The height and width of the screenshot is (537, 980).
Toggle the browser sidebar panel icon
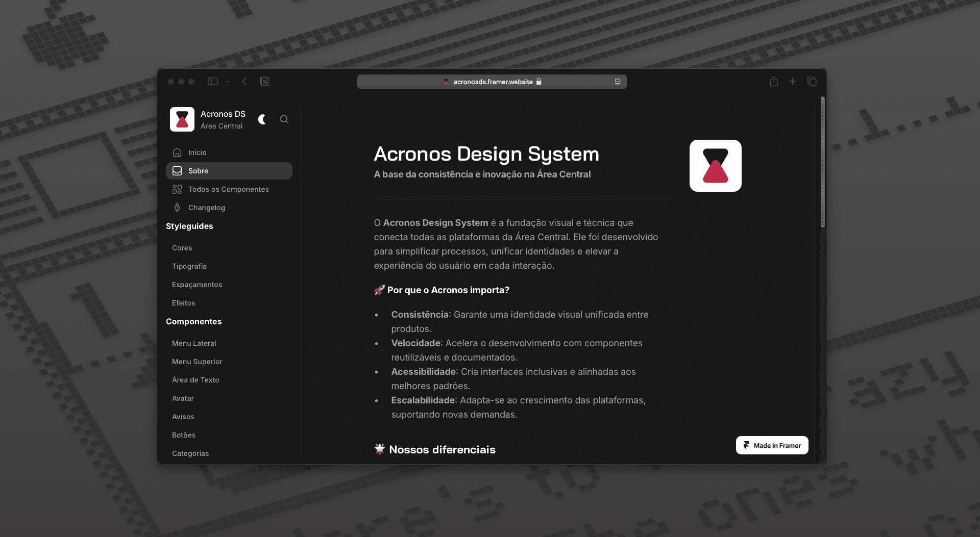(x=213, y=82)
